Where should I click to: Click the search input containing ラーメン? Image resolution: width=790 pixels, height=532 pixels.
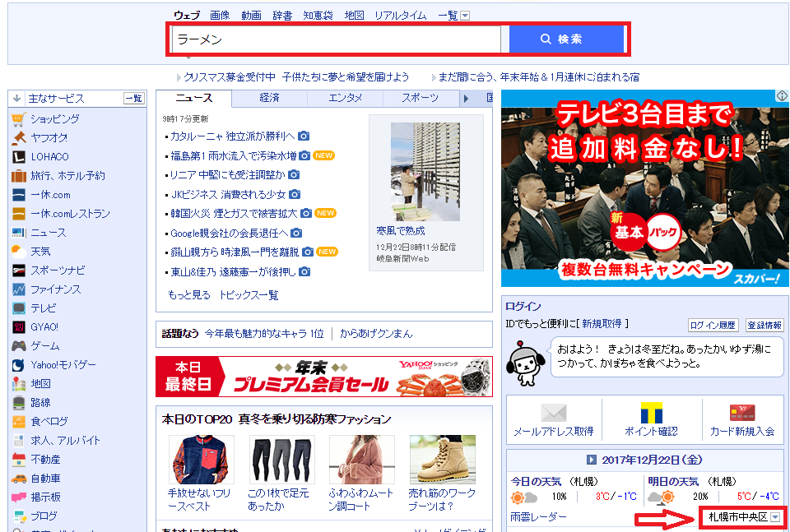336,39
